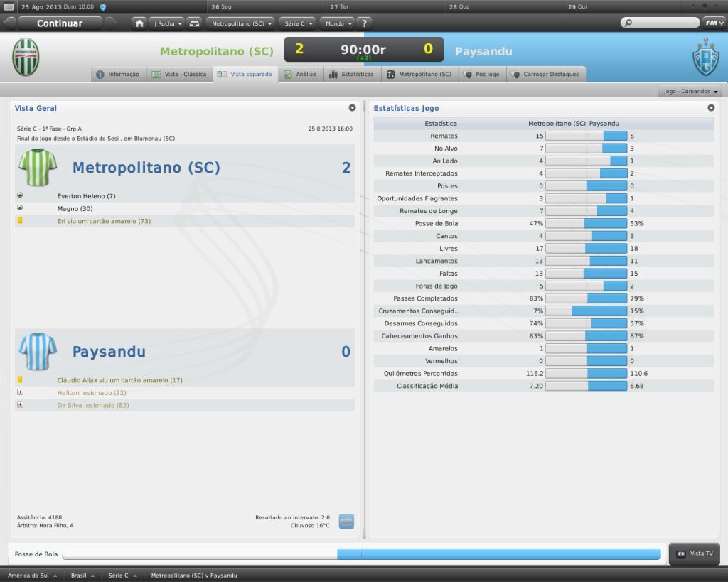
Task: Click the FM menu logo button
Action: tap(713, 23)
